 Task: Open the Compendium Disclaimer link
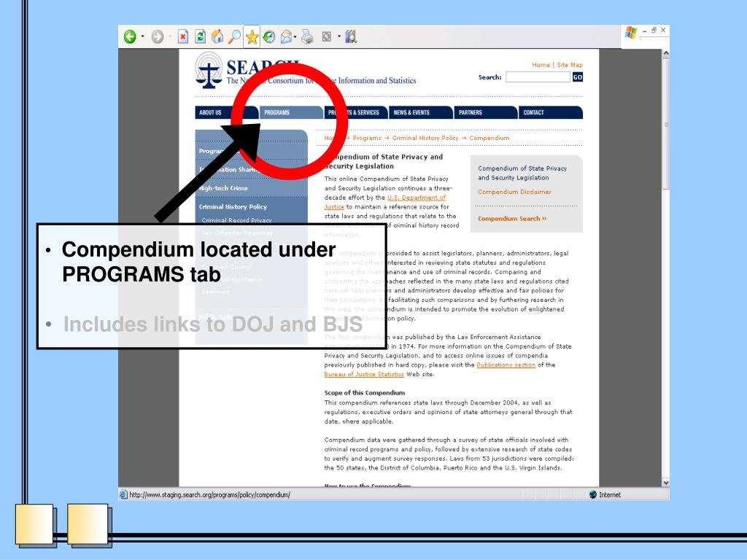point(514,192)
